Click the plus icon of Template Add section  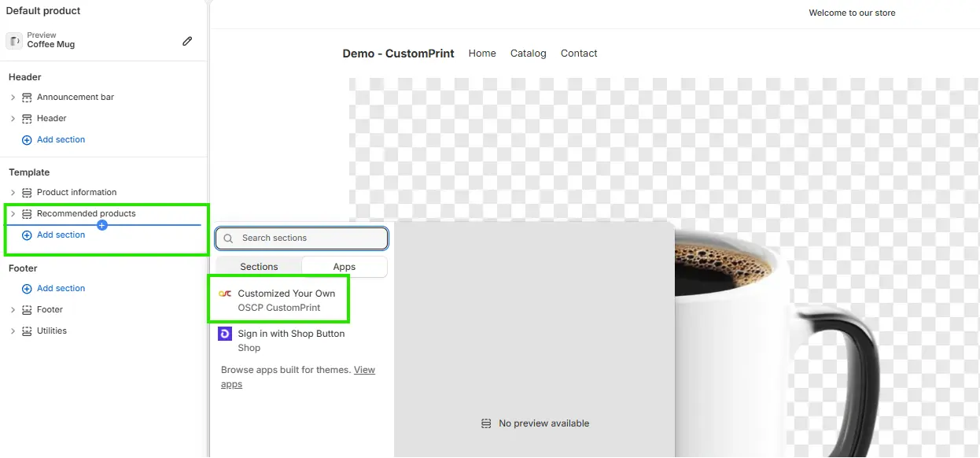[x=27, y=235]
